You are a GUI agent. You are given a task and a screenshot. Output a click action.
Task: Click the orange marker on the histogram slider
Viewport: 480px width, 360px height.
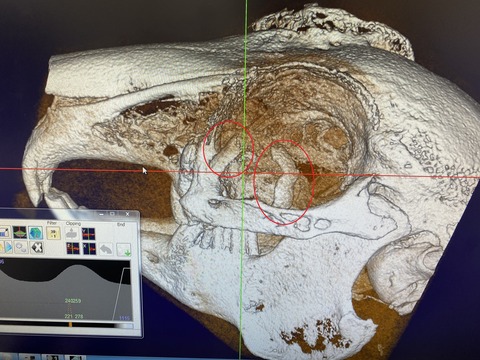click(70, 324)
